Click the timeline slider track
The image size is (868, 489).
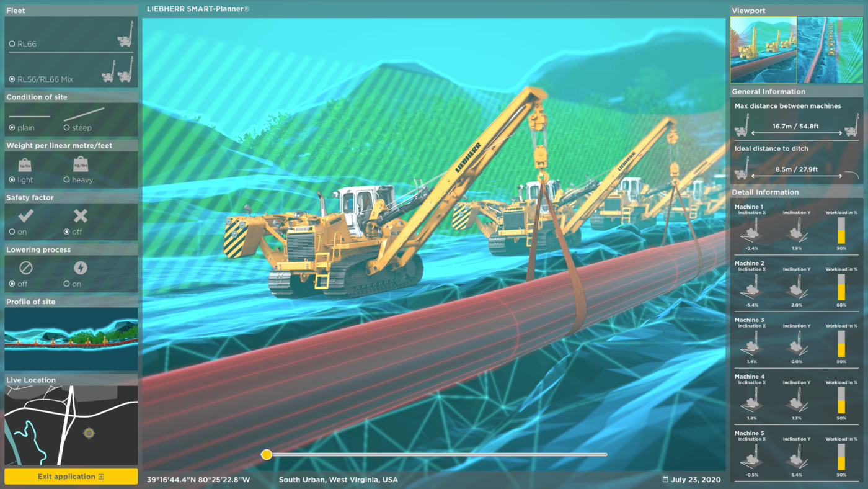click(434, 455)
